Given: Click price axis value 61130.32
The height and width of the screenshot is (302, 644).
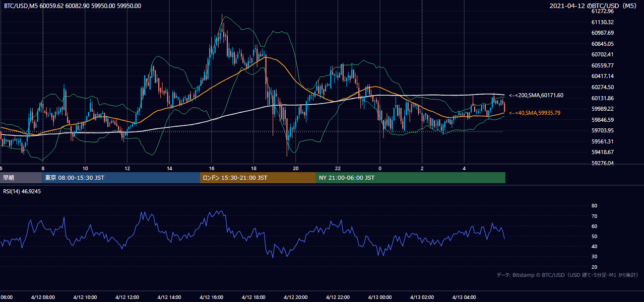Looking at the screenshot, I should [x=602, y=22].
